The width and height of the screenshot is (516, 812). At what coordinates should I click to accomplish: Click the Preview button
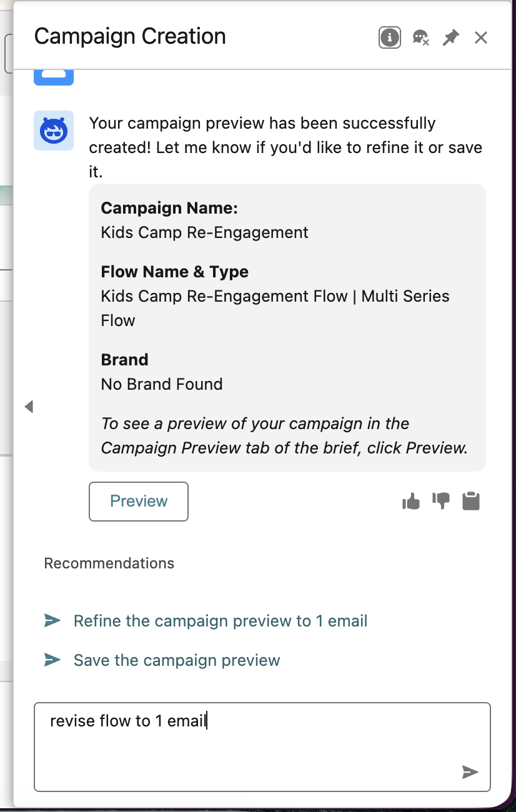(139, 501)
